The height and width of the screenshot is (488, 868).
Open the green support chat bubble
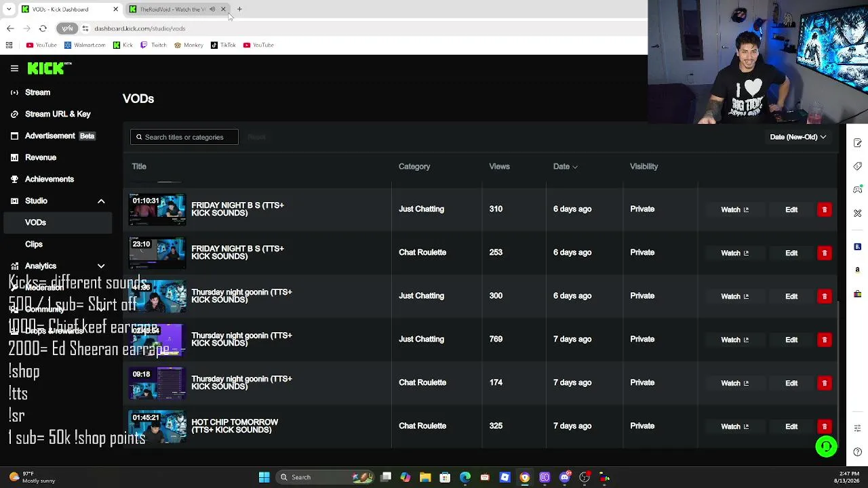pos(826,446)
